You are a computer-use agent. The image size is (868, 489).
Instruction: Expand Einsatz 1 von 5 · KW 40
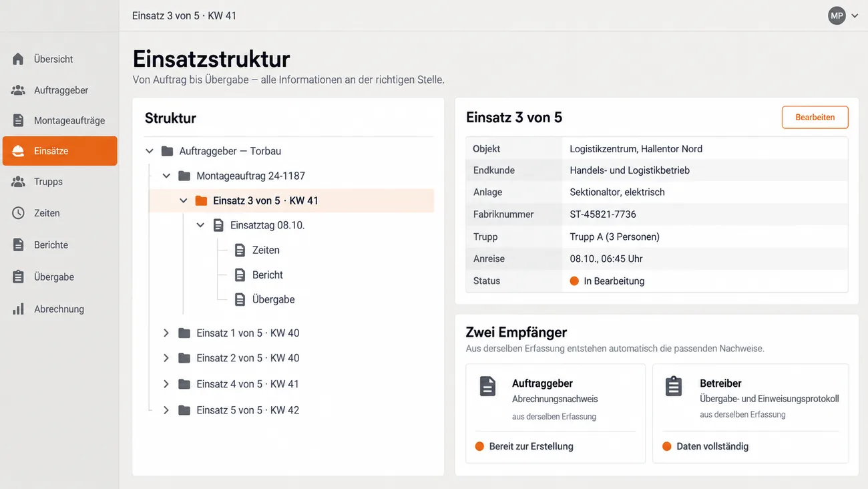point(166,333)
